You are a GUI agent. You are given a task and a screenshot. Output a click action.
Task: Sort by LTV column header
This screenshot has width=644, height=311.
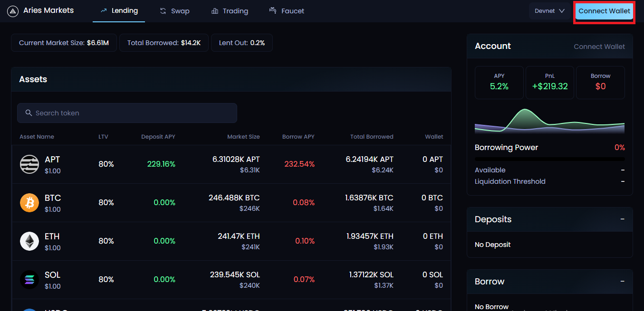click(x=103, y=137)
